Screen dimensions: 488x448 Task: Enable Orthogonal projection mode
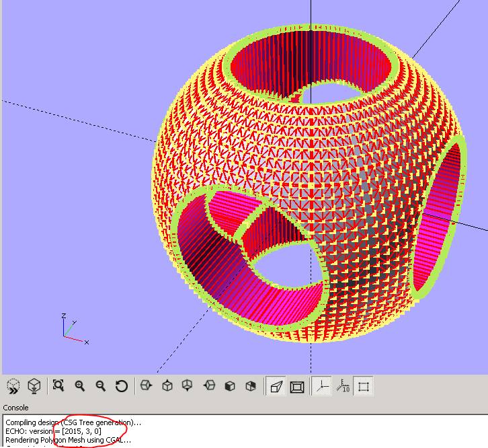click(296, 386)
